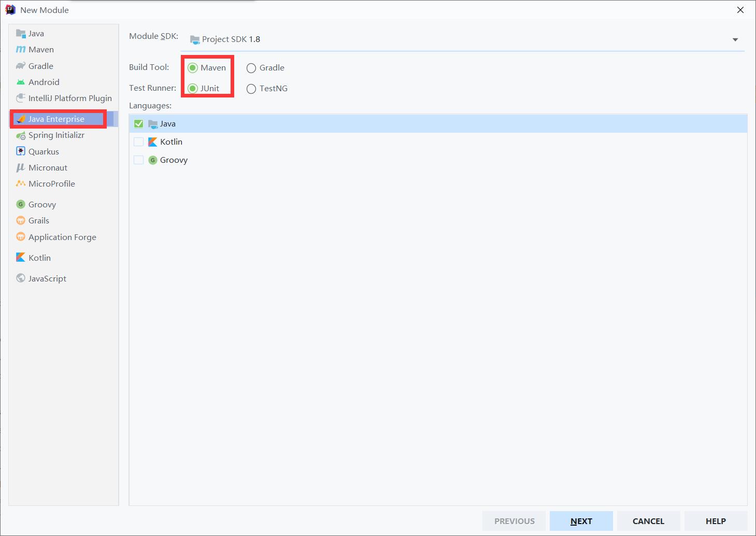Click the PREVIOUS button
This screenshot has width=756, height=536.
pyautogui.click(x=514, y=521)
